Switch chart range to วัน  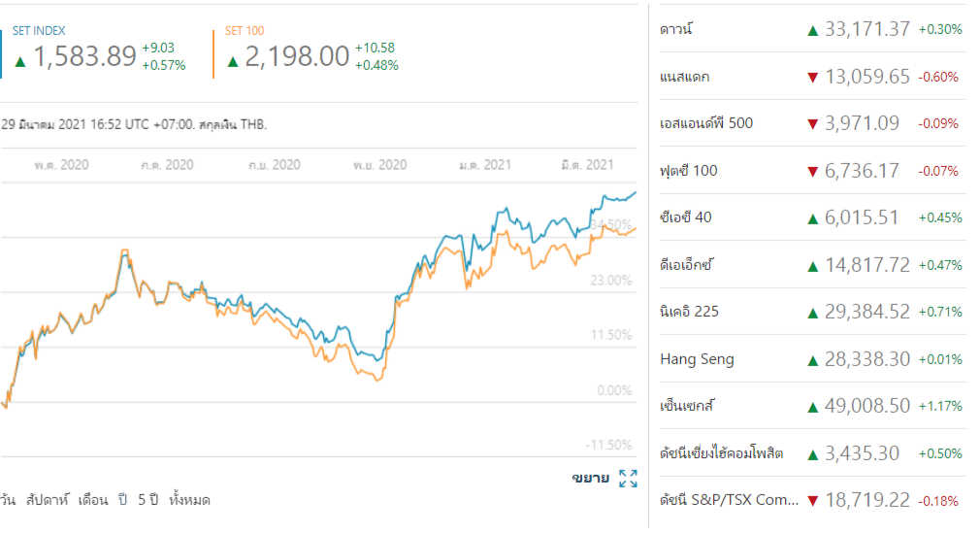coord(8,500)
